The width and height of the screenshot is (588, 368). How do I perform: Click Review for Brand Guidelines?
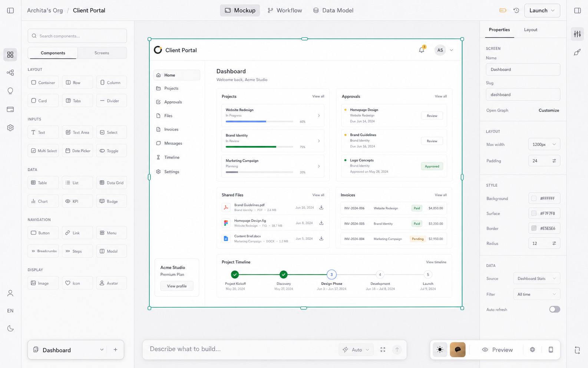pyautogui.click(x=432, y=141)
